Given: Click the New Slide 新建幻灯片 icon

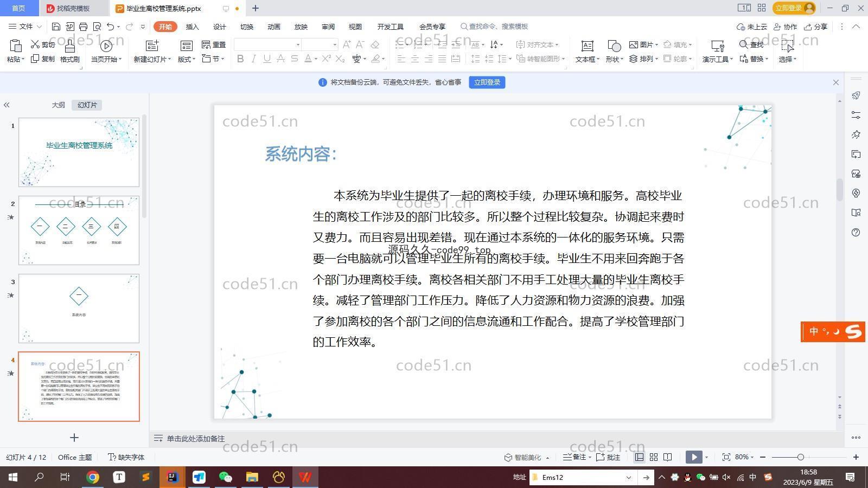Looking at the screenshot, I should tap(152, 46).
